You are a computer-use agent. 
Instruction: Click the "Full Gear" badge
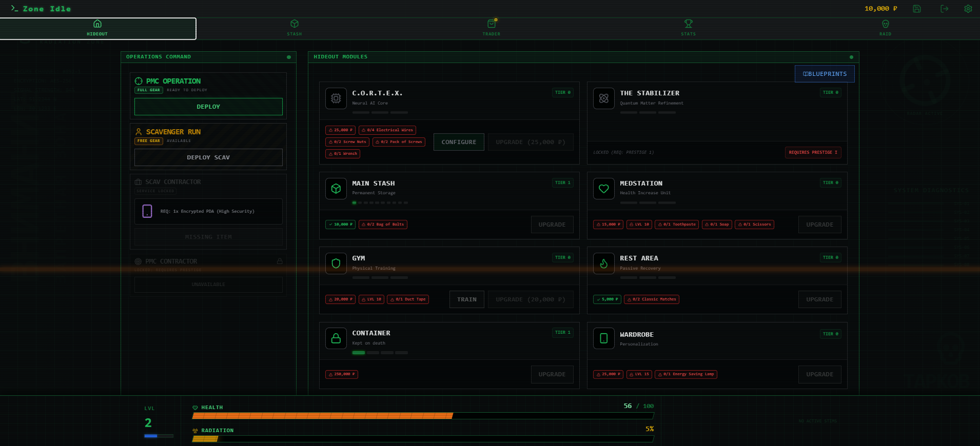[149, 90]
